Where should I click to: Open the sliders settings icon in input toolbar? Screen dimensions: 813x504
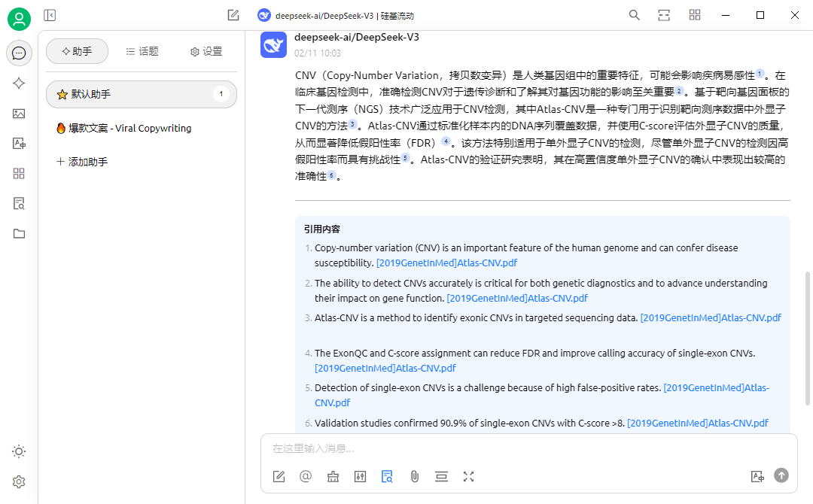click(361, 477)
